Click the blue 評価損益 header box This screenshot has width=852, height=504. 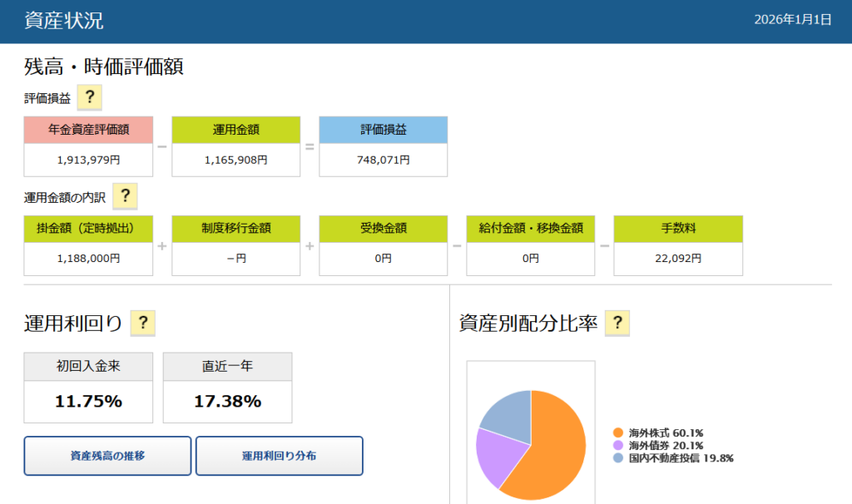[383, 130]
